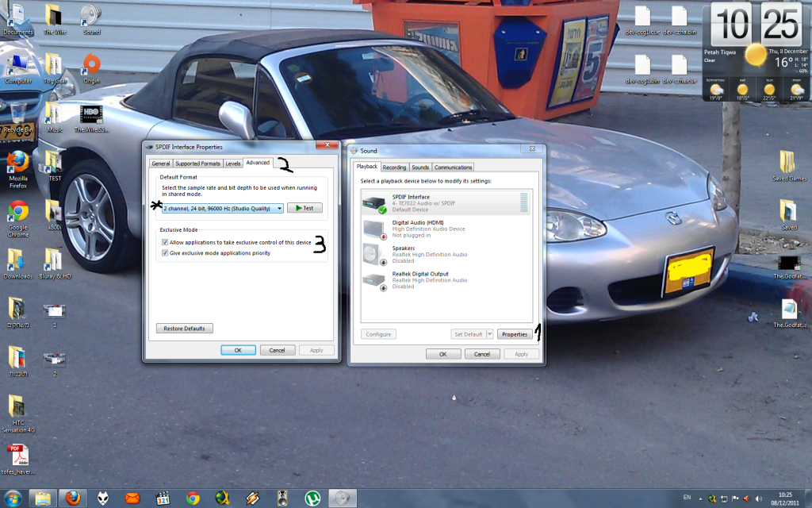
Task: Toggle Allow applications to take exclusive control
Action: 165,242
